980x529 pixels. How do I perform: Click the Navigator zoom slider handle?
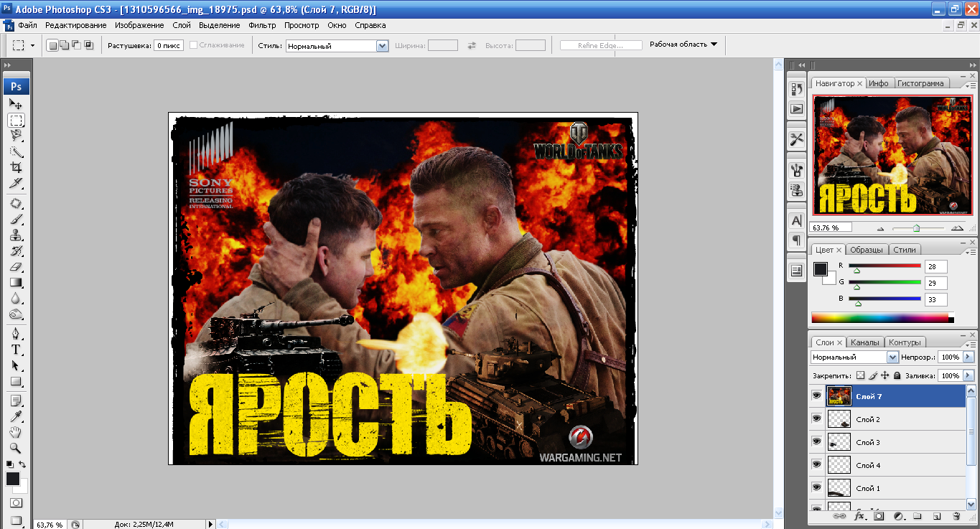coord(916,228)
